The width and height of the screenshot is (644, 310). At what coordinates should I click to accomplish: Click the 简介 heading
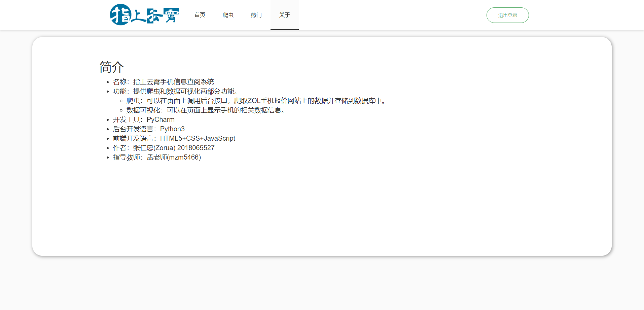click(112, 67)
